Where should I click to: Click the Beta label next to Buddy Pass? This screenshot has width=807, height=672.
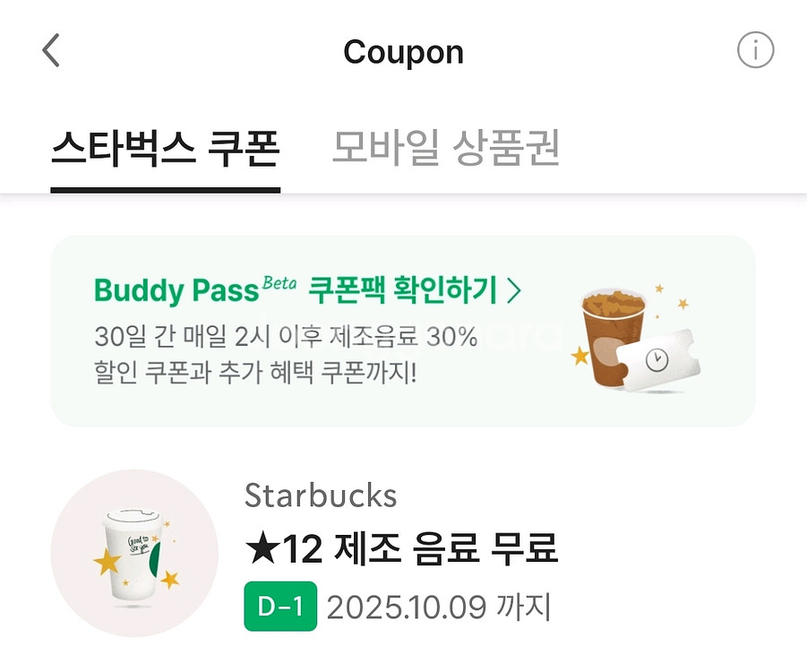coord(279,282)
